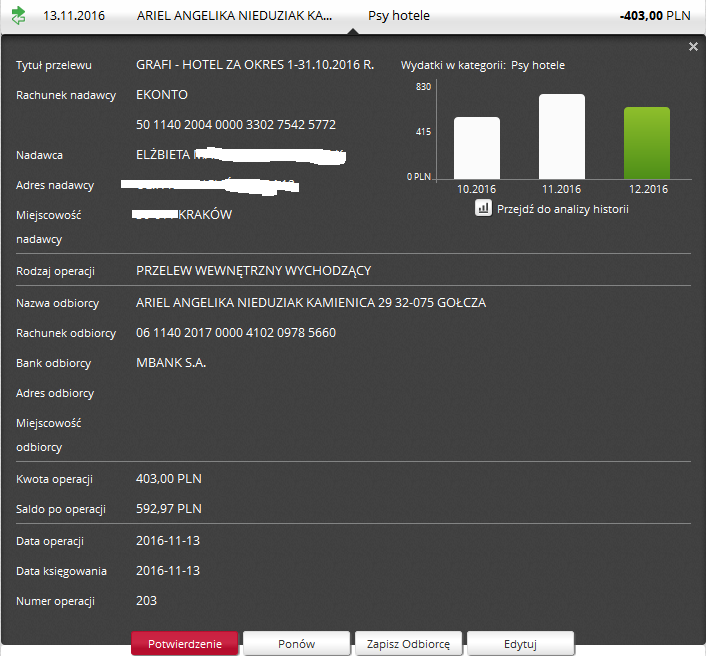This screenshot has height=656, width=706.
Task: Click the Edytuj button
Action: point(520,644)
